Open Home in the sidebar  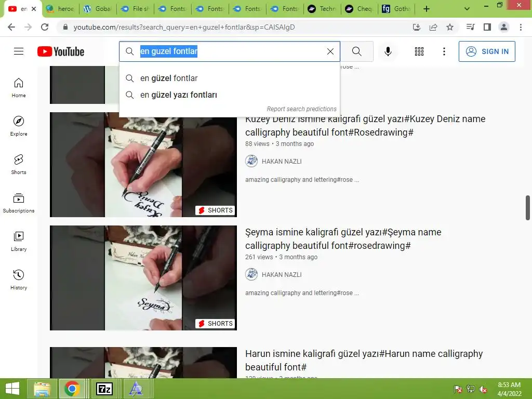point(19,88)
